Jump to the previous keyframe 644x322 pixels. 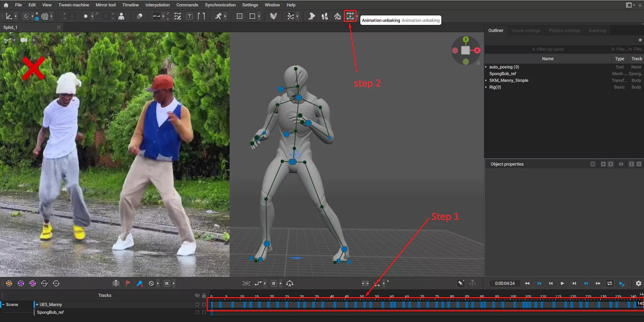539,283
